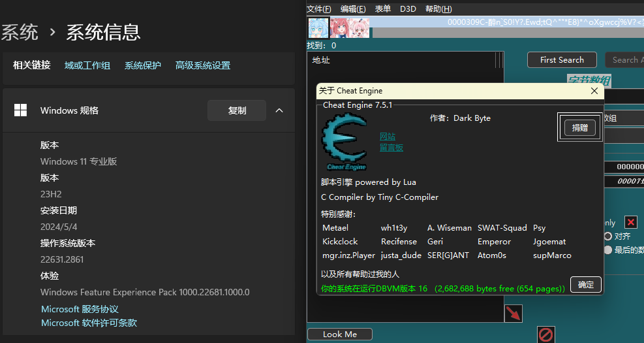Click the green DBVM版本 16 status text
The image size is (644, 343).
443,289
